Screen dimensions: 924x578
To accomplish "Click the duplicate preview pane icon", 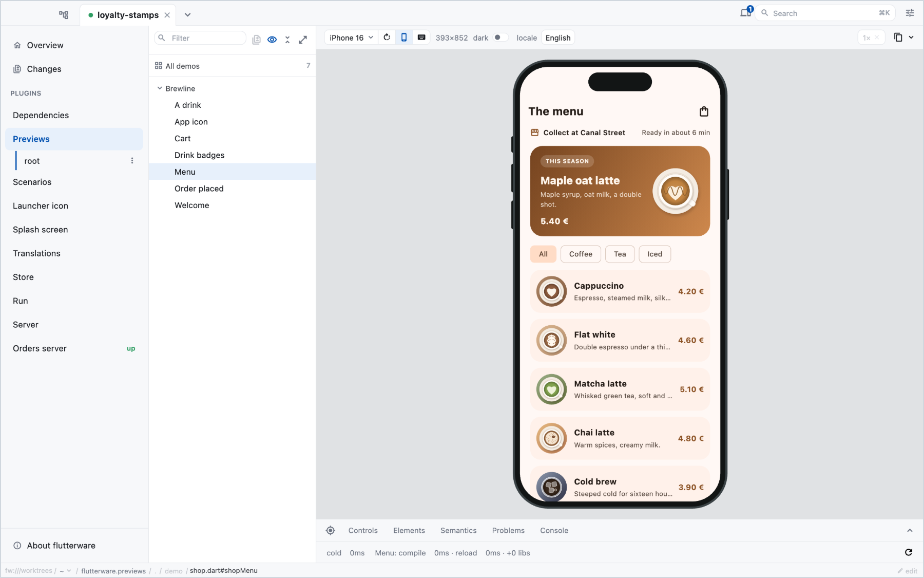I will pyautogui.click(x=898, y=38).
